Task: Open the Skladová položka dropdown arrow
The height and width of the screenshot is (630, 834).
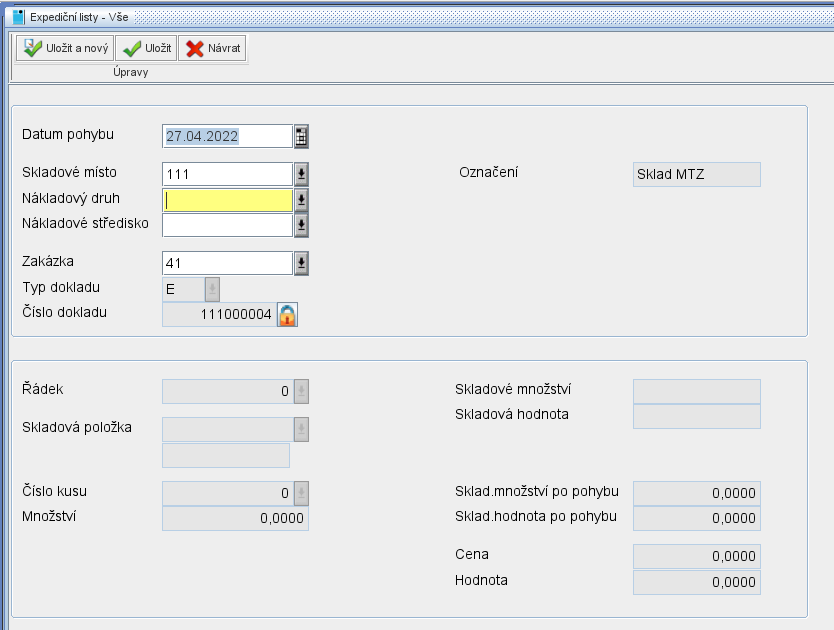Action: pyautogui.click(x=301, y=430)
